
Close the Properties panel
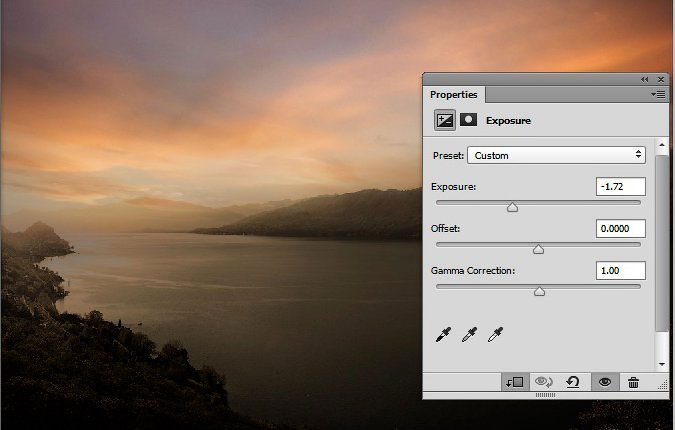661,80
